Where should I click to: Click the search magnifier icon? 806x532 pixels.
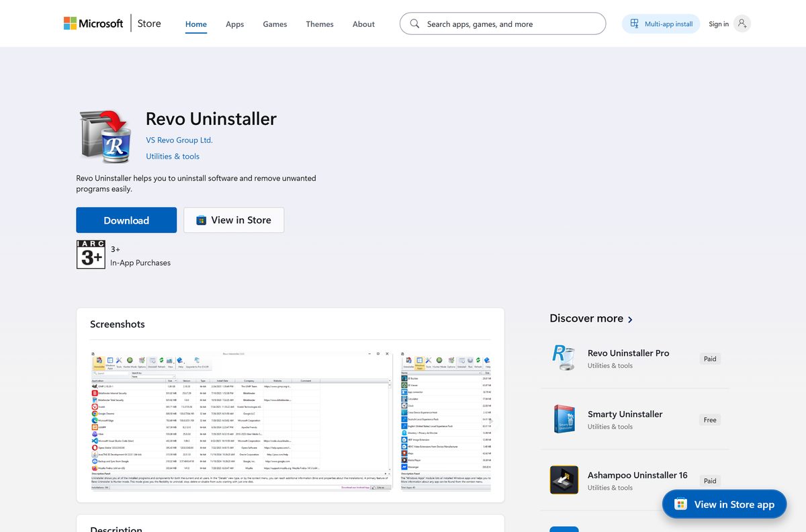click(415, 24)
